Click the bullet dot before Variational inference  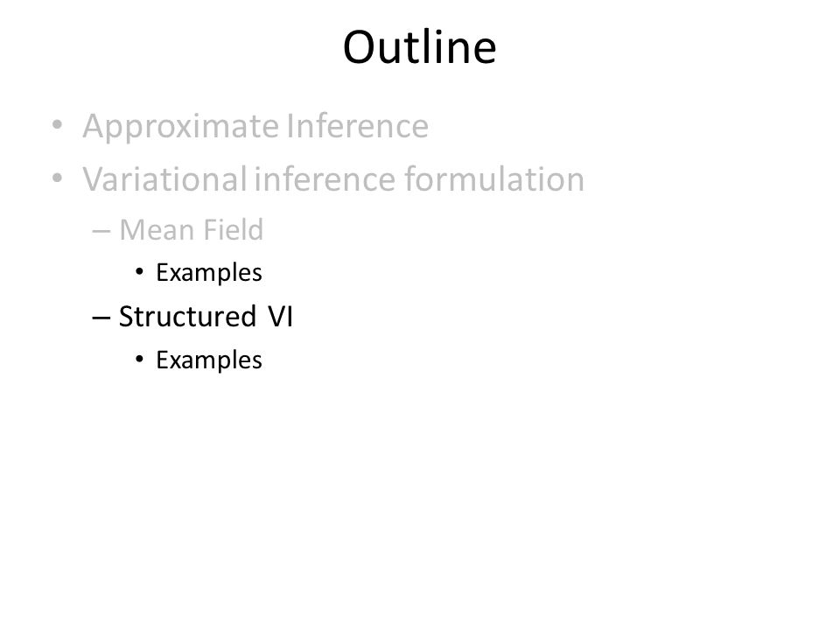coord(58,178)
